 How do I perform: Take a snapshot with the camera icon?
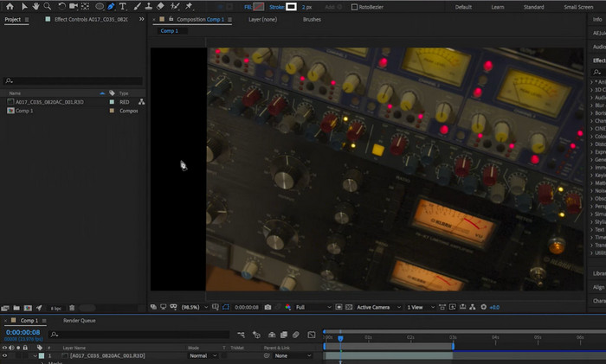pyautogui.click(x=268, y=307)
